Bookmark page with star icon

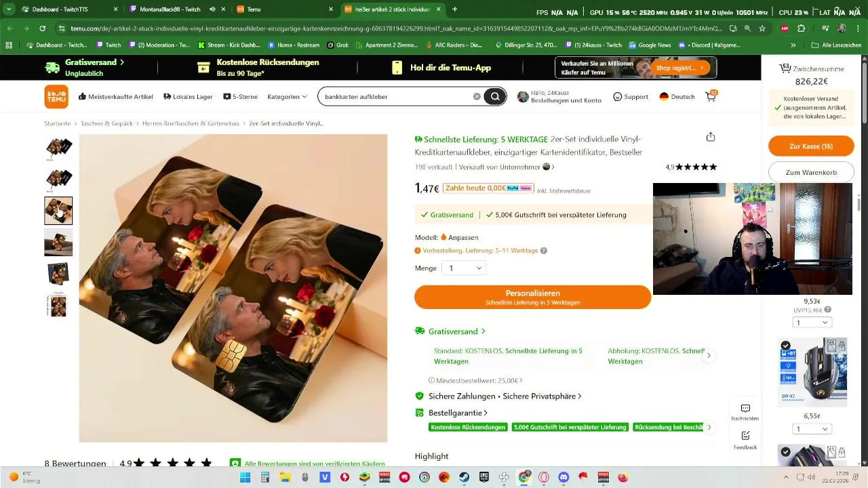coord(762,28)
